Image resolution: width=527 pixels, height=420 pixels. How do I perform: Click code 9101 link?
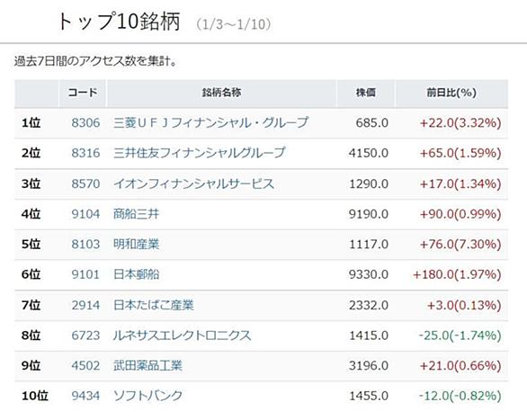85,274
